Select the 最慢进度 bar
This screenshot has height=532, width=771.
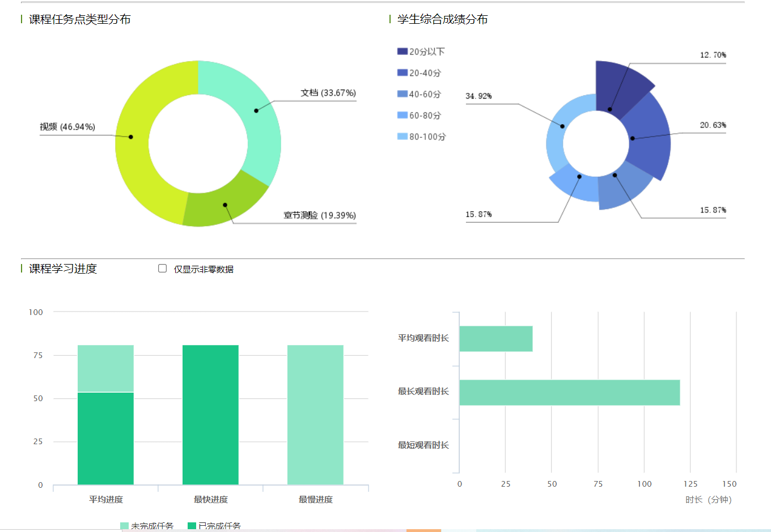coord(315,415)
